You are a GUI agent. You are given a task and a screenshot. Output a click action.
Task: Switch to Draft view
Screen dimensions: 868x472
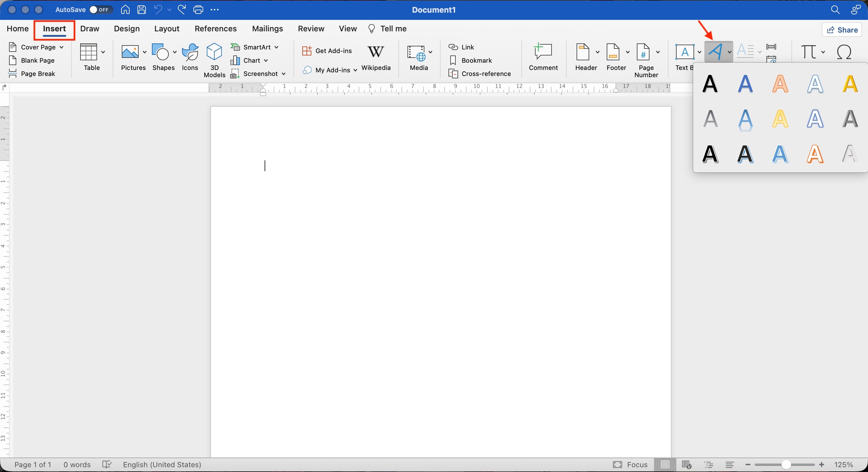tap(730, 464)
